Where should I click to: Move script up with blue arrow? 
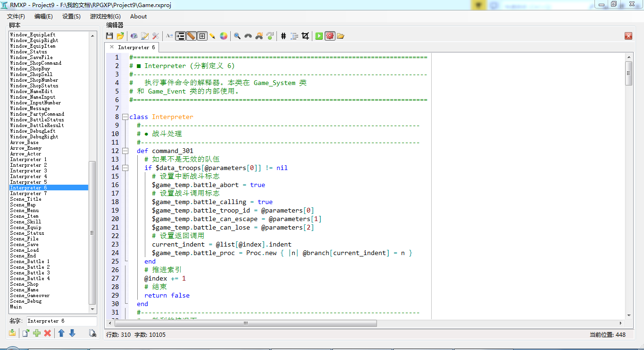click(x=61, y=333)
